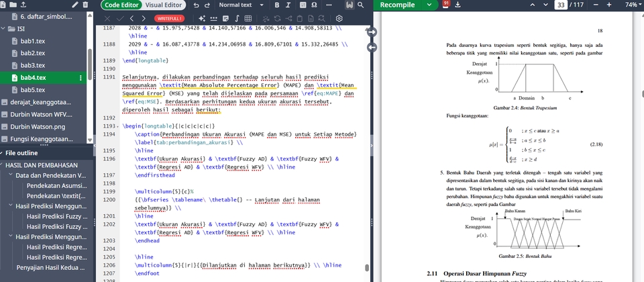Click the PDF page number field
The width and height of the screenshot is (644, 282).
click(x=559, y=5)
